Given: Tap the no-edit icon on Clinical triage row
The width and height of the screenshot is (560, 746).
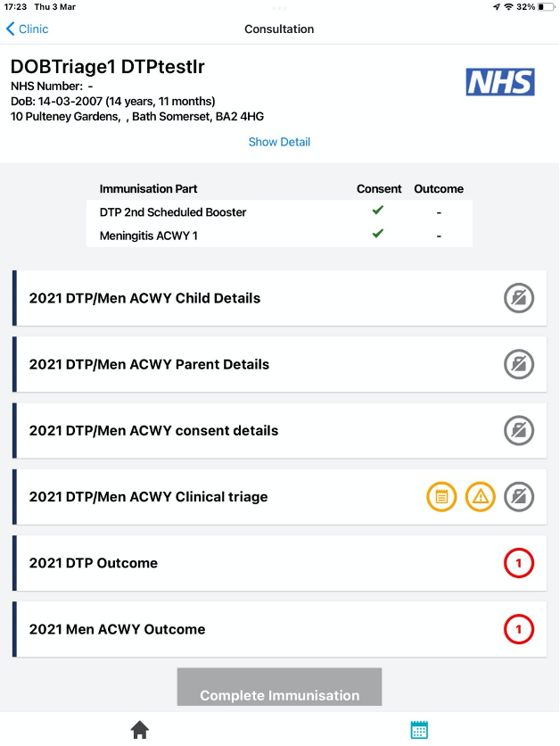Looking at the screenshot, I should (x=518, y=496).
